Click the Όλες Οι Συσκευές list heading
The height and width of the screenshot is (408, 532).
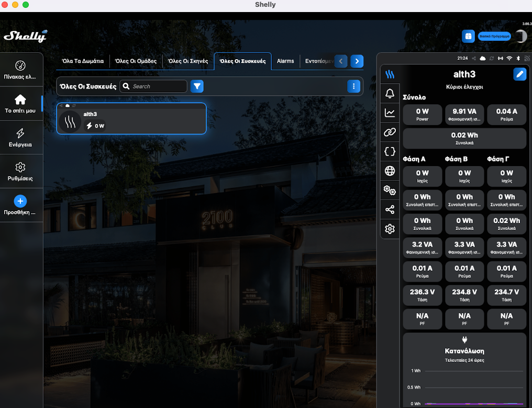pos(88,86)
